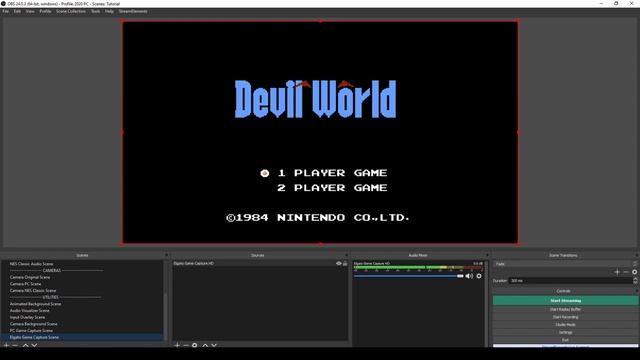The width and height of the screenshot is (640, 360).
Task: Select Input Overlay Scene
Action: (27, 317)
